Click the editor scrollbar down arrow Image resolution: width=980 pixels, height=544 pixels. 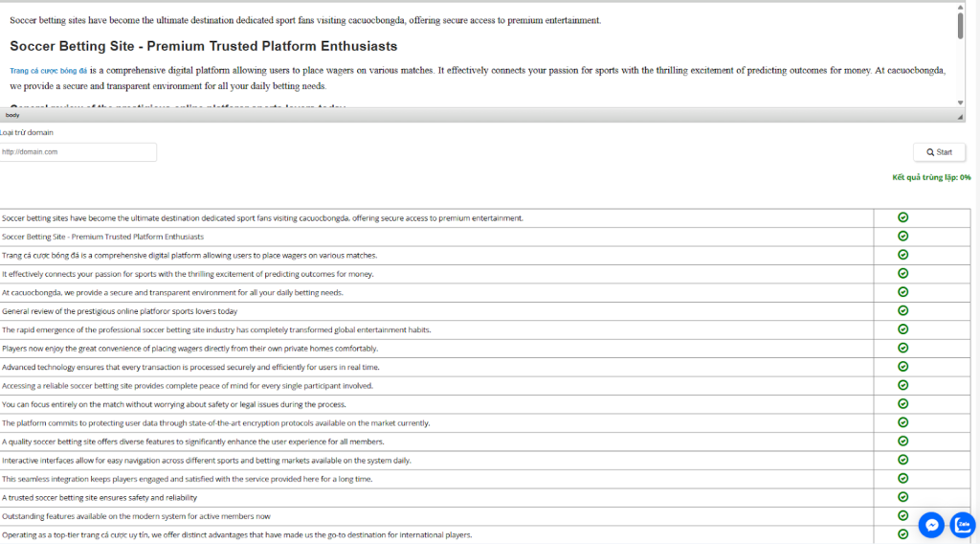[x=960, y=102]
